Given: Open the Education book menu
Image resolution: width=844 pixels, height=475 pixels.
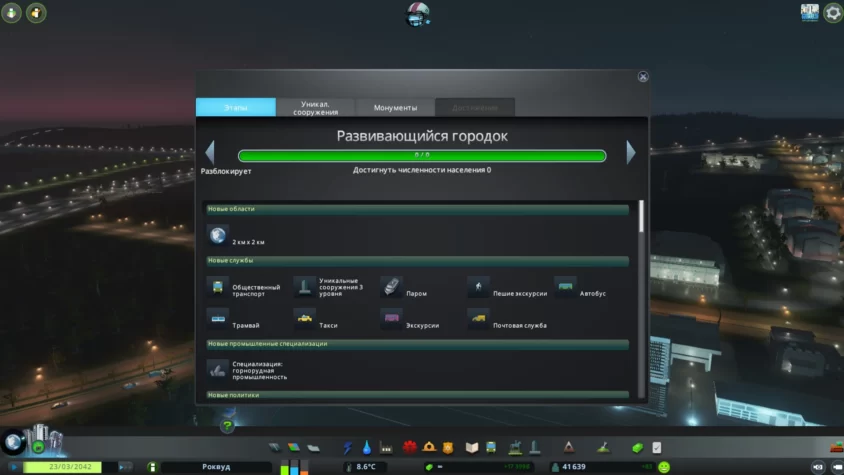Looking at the screenshot, I should click(472, 447).
